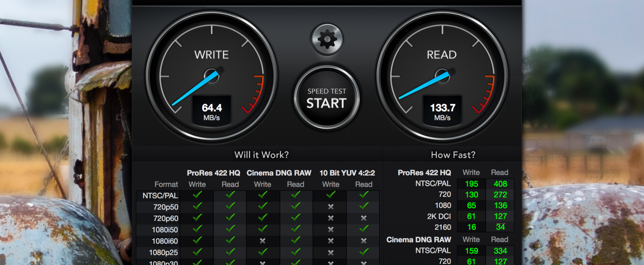Start the speed test
Screen dimensions: 644x265
(x=327, y=98)
